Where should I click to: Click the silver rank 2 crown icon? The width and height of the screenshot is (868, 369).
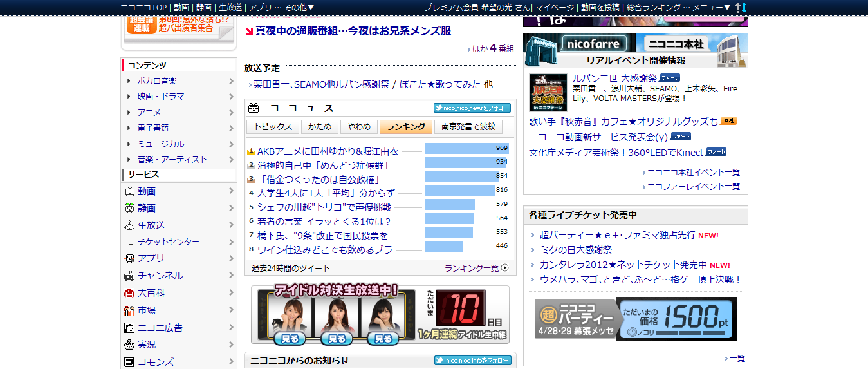coord(252,165)
